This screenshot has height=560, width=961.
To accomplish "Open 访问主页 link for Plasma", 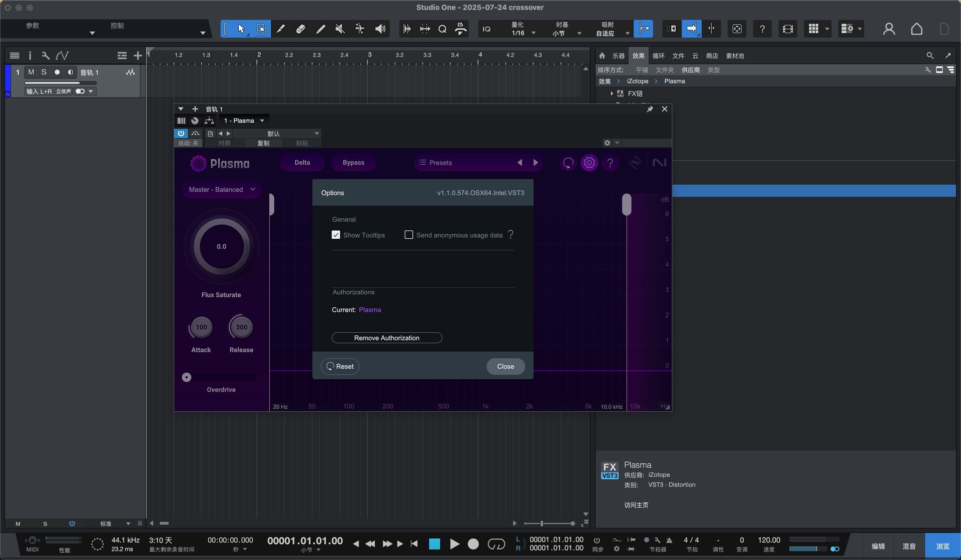I will click(636, 505).
